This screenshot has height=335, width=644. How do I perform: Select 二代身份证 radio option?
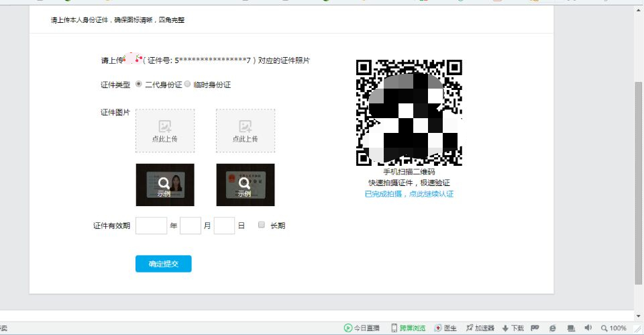point(139,85)
